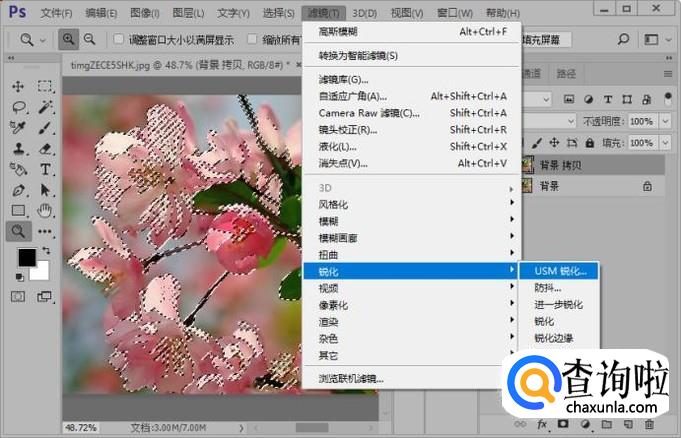Toggle 调整窗口大小以满屏显示 checkbox
681x438 pixels.
click(118, 39)
